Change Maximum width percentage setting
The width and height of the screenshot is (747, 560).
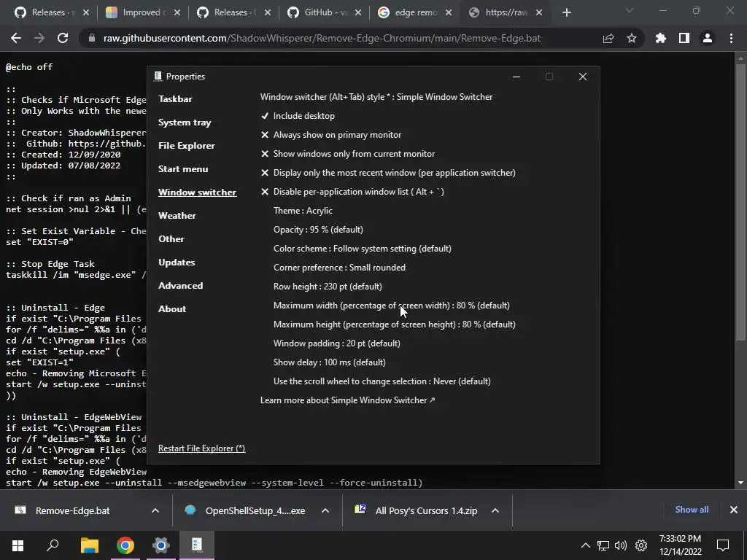(x=392, y=306)
